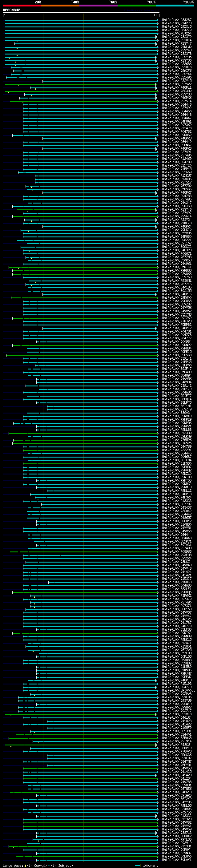Viewport: 197px width, 868px height.
Task: Click the green alignment bar for UniRef100_A9CSG0
Action: [82, 355]
